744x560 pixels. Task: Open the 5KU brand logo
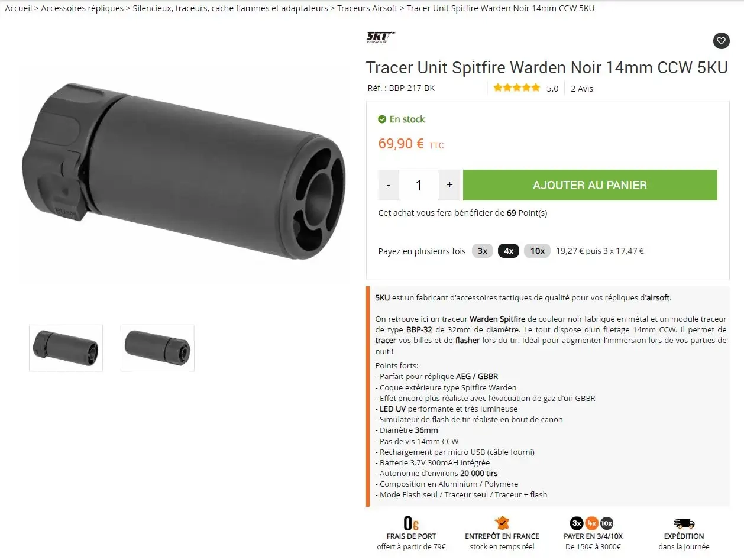pyautogui.click(x=381, y=38)
